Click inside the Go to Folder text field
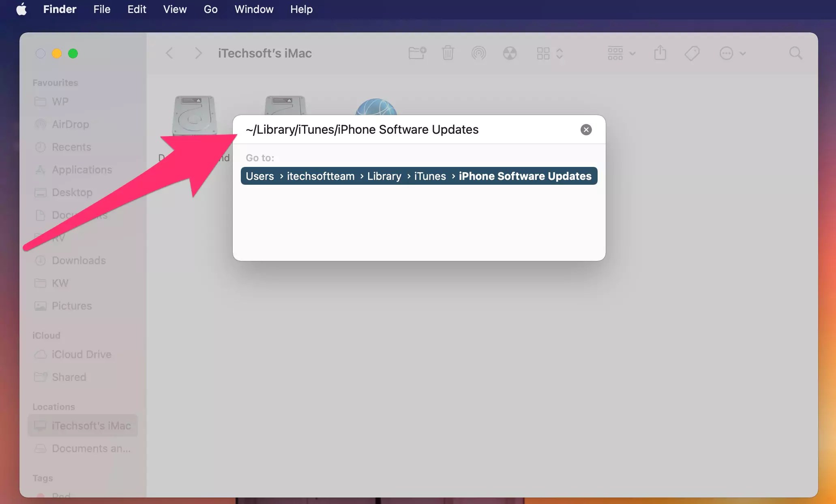 [405, 129]
